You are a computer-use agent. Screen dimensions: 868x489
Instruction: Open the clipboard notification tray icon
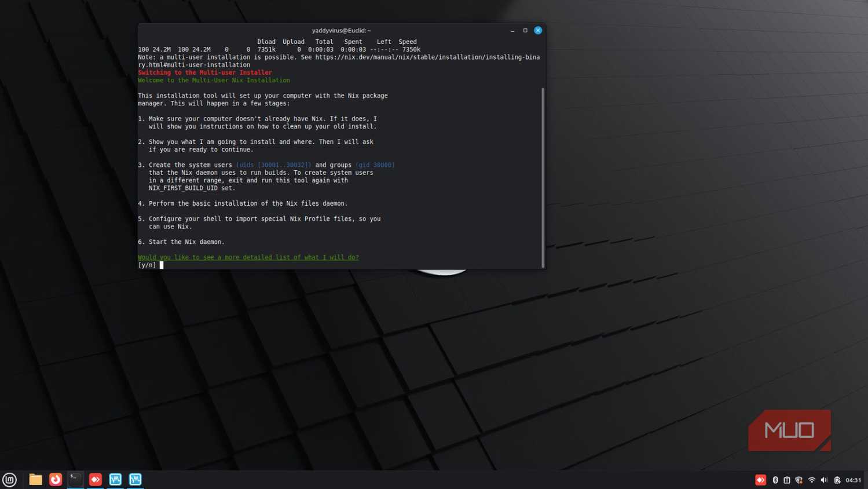(787, 480)
